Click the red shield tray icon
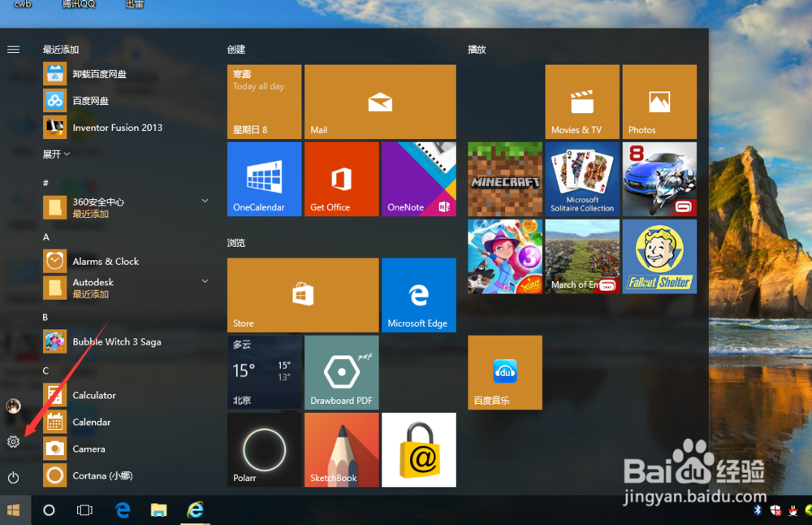Screen dimensions: 812x525 (x=775, y=510)
